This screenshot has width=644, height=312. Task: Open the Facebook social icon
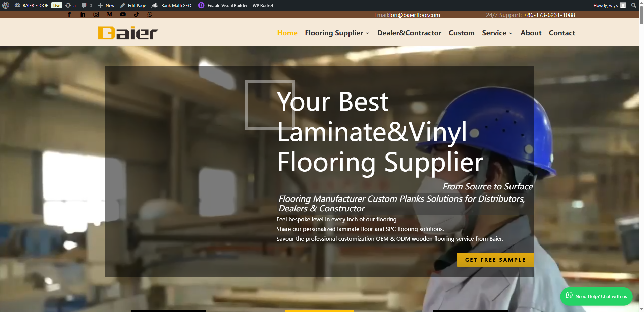point(69,14)
